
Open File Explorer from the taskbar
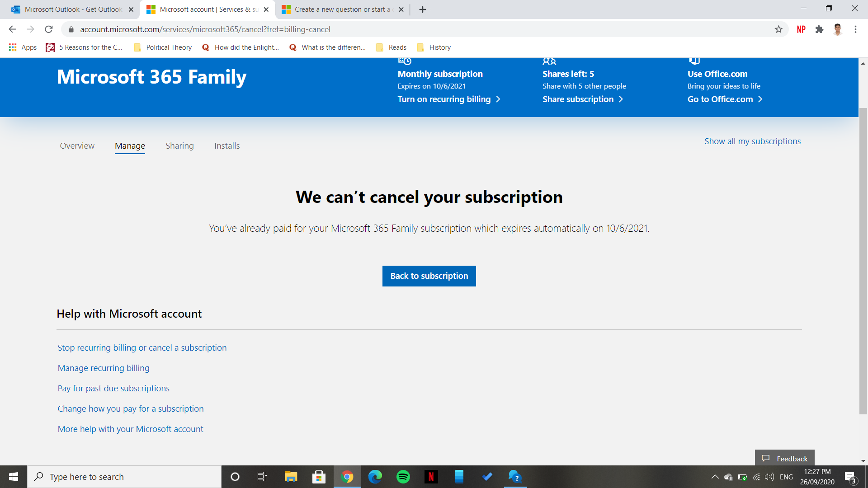291,477
